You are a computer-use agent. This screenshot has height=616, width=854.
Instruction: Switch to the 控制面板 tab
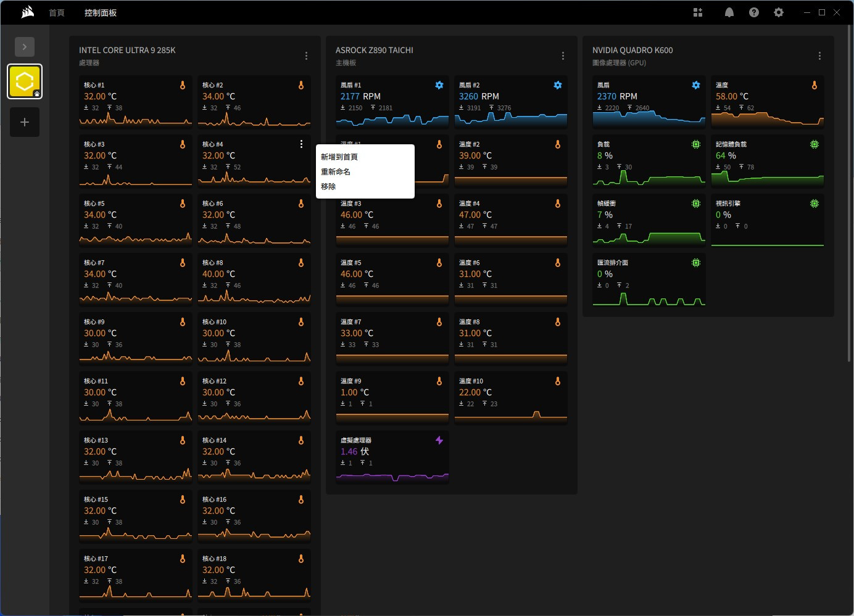[x=101, y=13]
